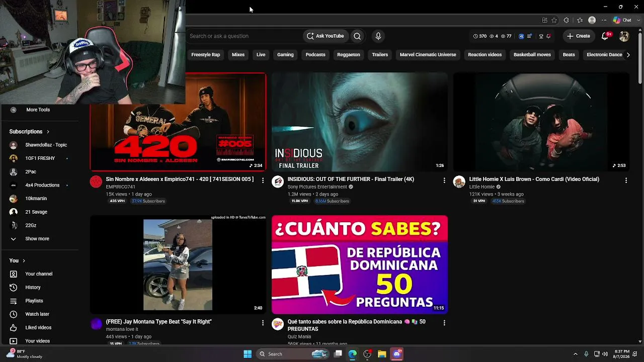Screen dimensions: 644x362
Task: Open the browser profile icon
Action: (x=592, y=20)
